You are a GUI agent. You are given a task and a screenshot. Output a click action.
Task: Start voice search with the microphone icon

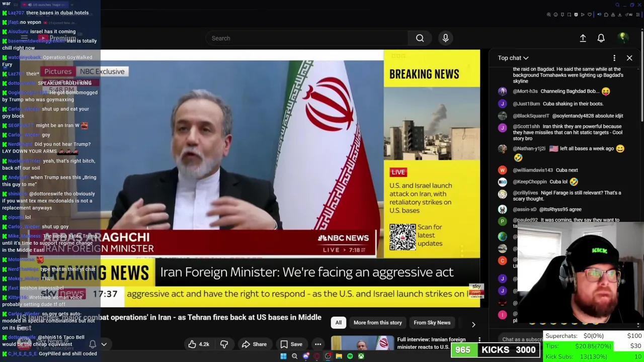click(445, 38)
